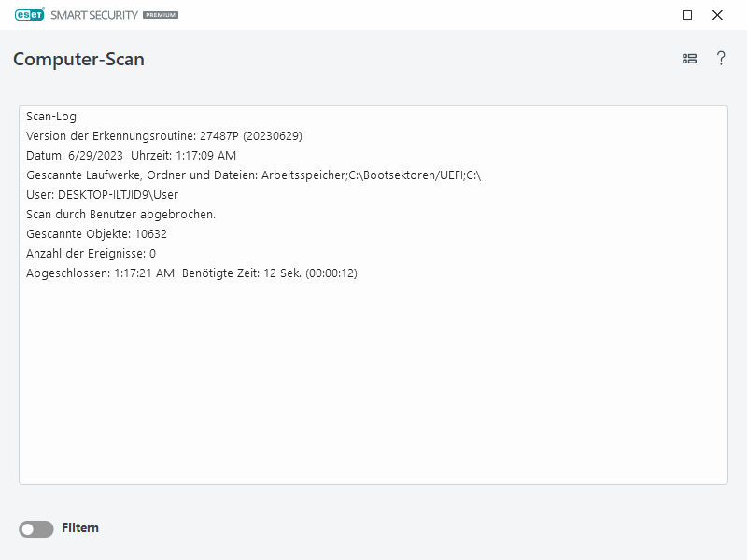Click empty area of the scan log panel
747x560 pixels.
click(x=373, y=392)
